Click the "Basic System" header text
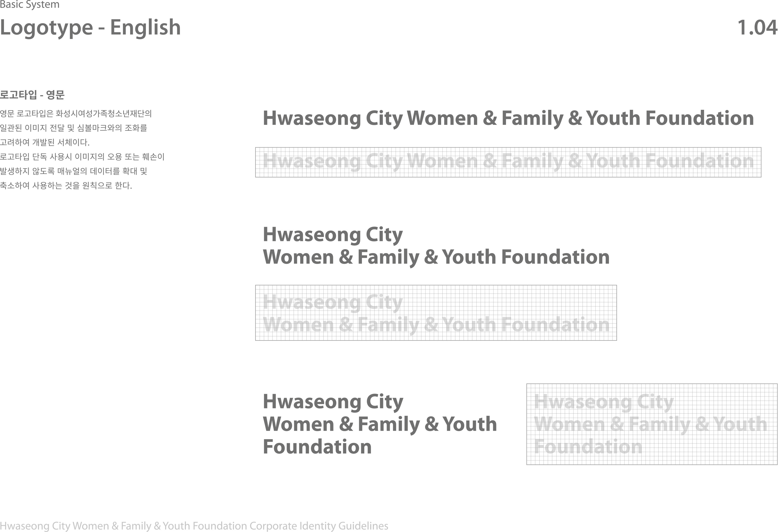 click(30, 5)
